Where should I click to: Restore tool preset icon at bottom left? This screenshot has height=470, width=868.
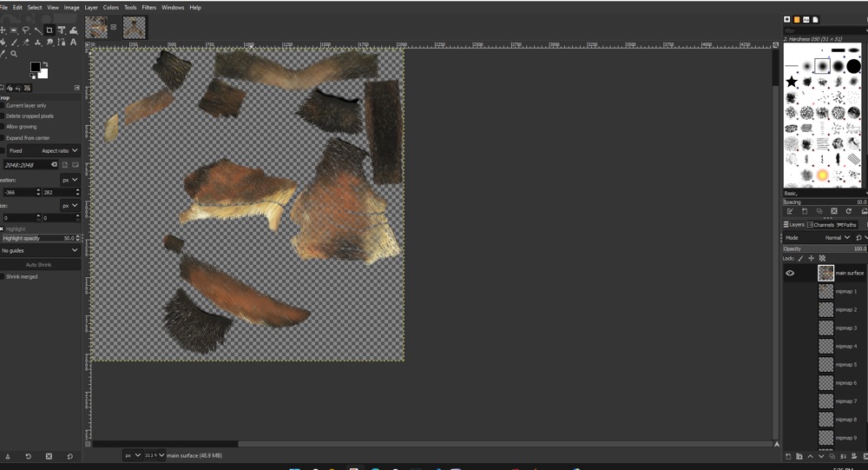pos(29,456)
